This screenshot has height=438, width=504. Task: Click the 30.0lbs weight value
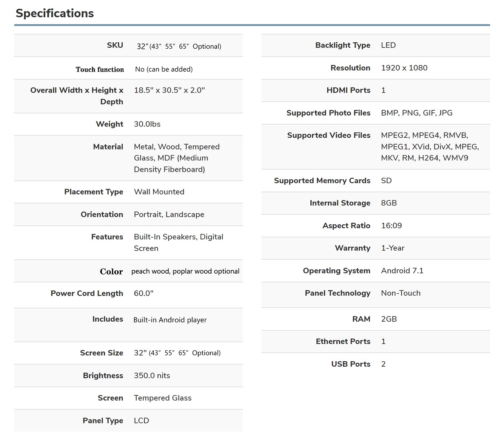tap(147, 124)
